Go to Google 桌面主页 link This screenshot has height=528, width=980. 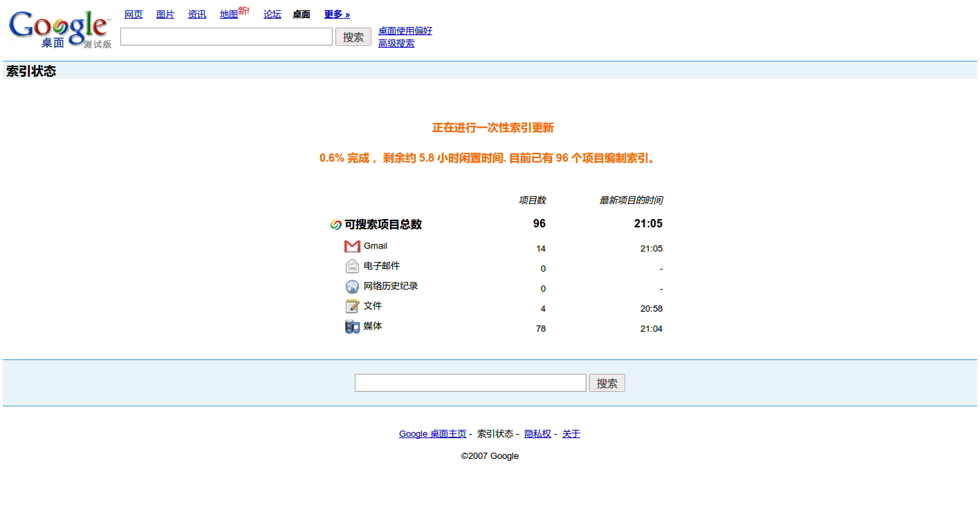(432, 434)
